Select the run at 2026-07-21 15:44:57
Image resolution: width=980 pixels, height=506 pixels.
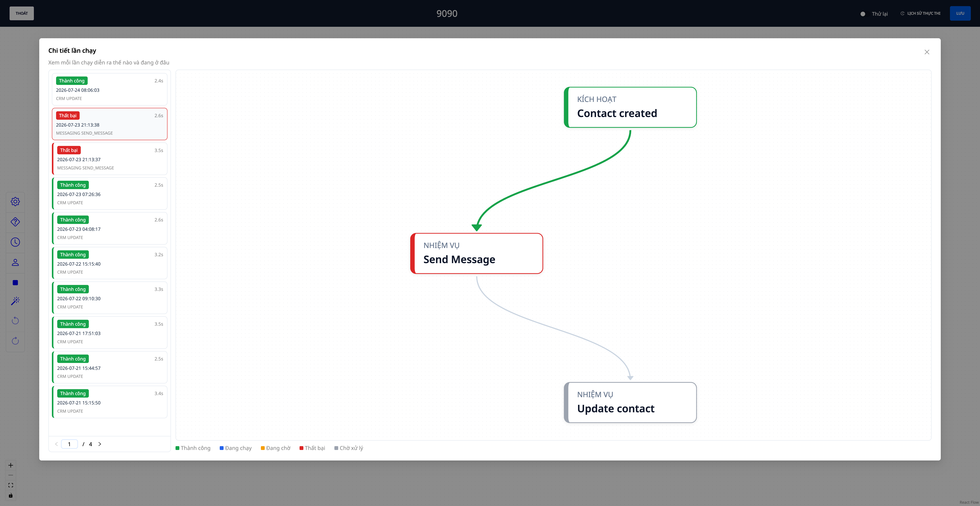pyautogui.click(x=109, y=367)
